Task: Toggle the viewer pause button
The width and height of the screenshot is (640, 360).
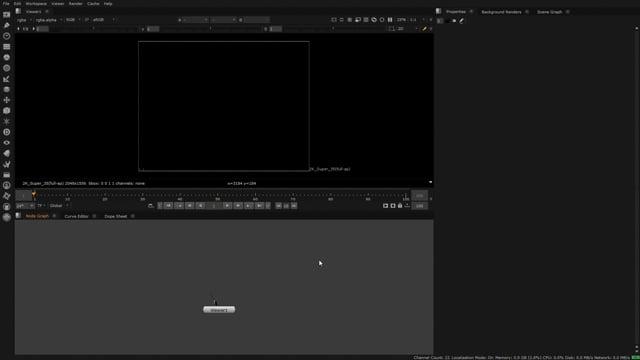Action: pos(390,20)
